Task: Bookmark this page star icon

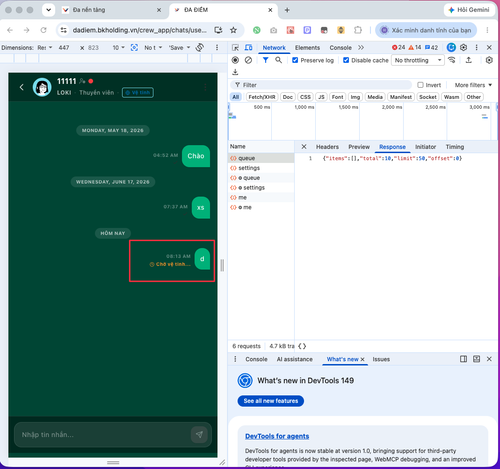Action: [x=233, y=30]
